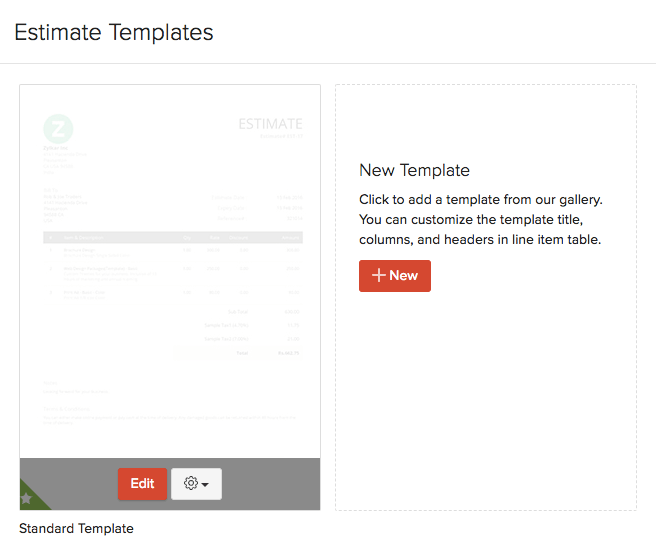Click the ESTIMATE title in preview

tap(270, 124)
